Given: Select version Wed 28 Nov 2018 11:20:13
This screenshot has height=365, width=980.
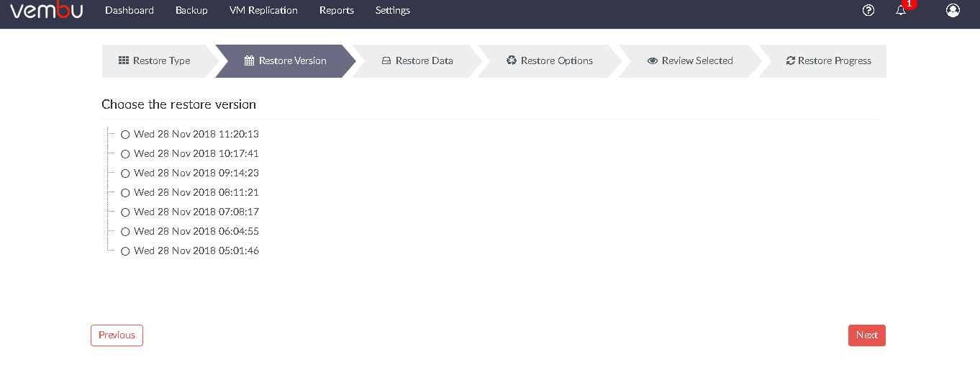Looking at the screenshot, I should point(125,135).
